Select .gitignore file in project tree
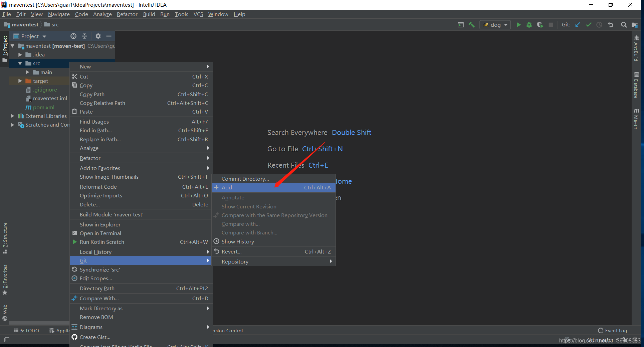Viewport: 644px width, 347px height. [x=42, y=90]
